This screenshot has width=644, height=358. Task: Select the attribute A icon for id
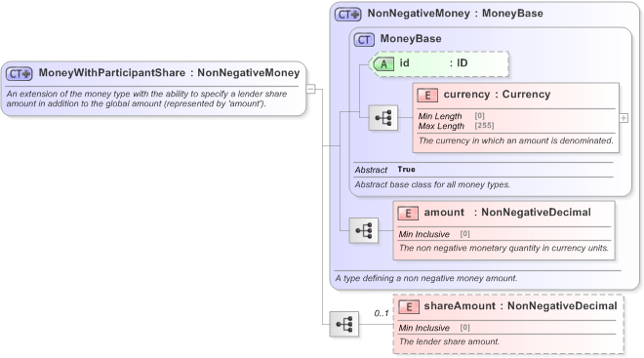tap(383, 64)
